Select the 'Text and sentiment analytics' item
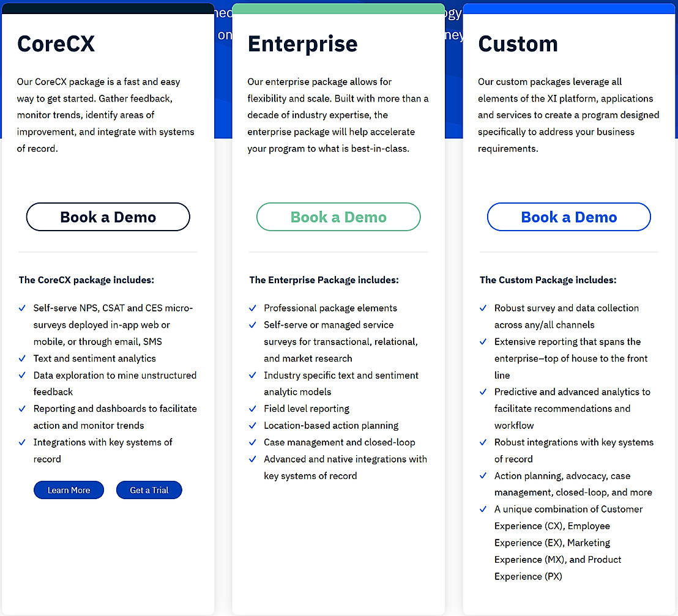This screenshot has height=616, width=678. (95, 358)
